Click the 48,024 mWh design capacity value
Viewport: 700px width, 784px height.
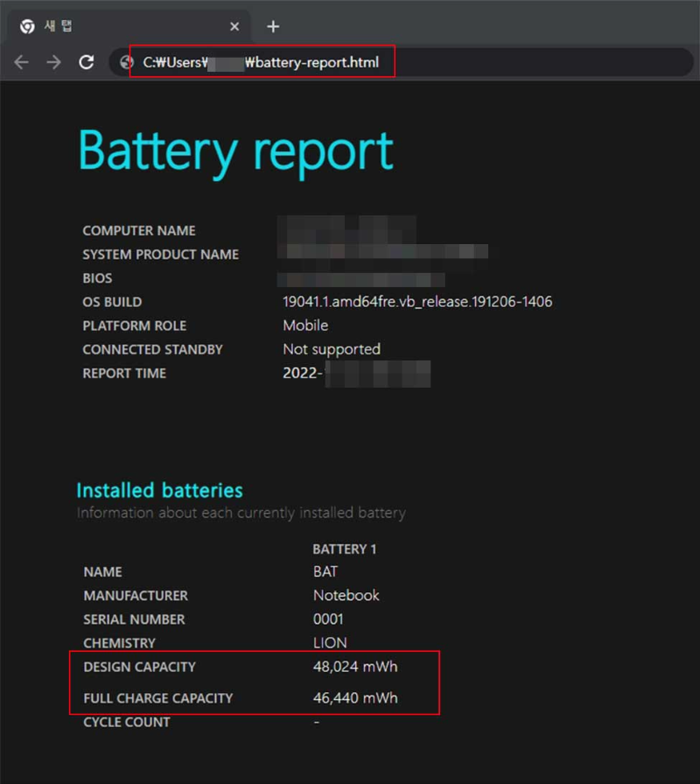click(355, 667)
